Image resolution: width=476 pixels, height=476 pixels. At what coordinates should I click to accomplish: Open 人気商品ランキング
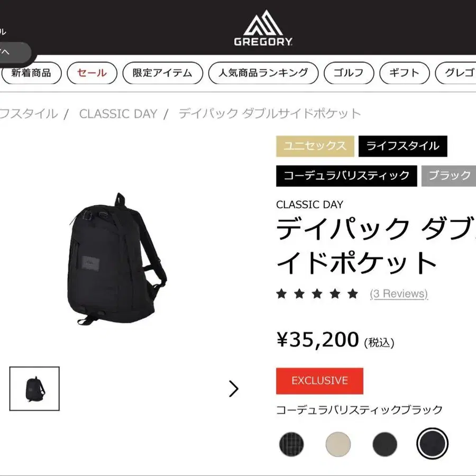263,73
